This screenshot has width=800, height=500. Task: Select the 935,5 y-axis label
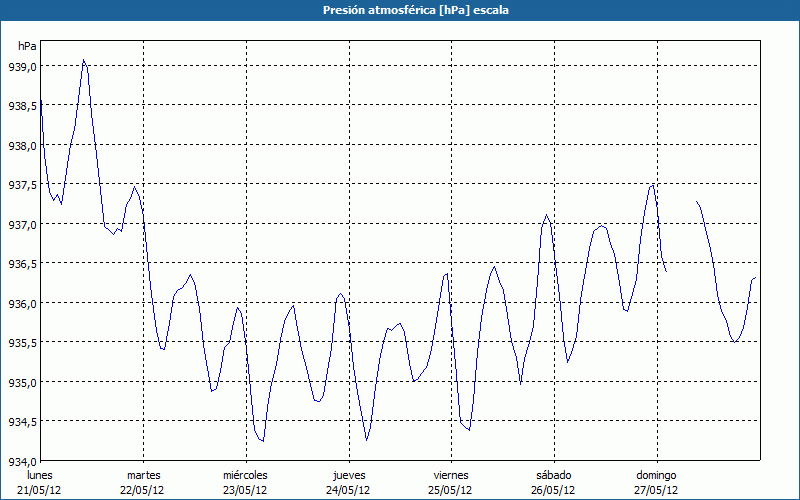pyautogui.click(x=22, y=343)
